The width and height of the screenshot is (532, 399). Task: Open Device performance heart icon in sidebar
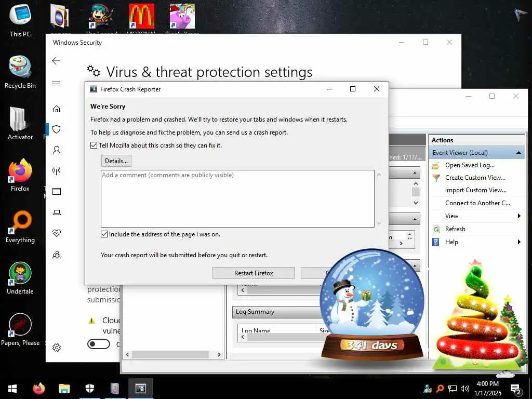pyautogui.click(x=57, y=233)
